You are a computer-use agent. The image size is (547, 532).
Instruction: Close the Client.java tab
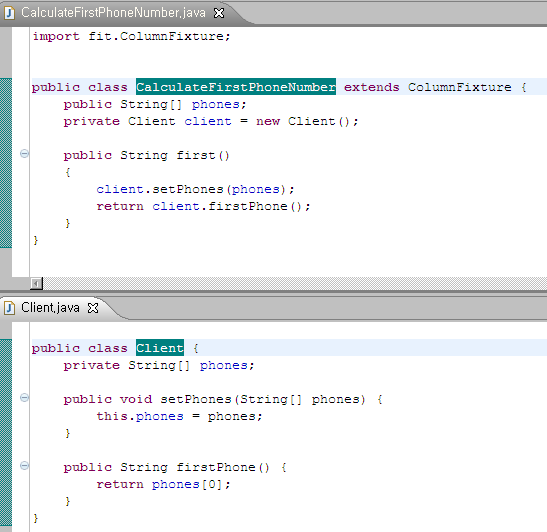click(x=93, y=308)
